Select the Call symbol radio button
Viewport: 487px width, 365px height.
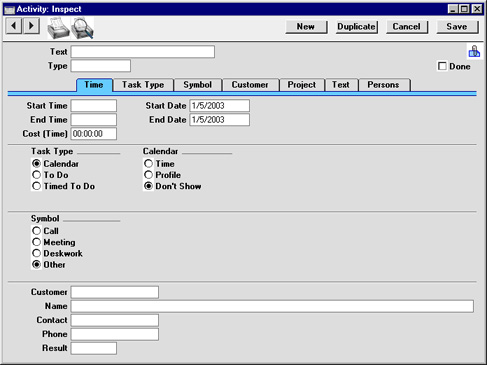tap(36, 231)
